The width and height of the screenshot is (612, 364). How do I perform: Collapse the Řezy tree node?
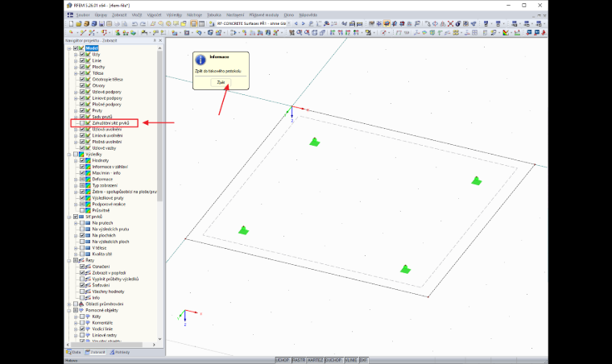click(69, 260)
